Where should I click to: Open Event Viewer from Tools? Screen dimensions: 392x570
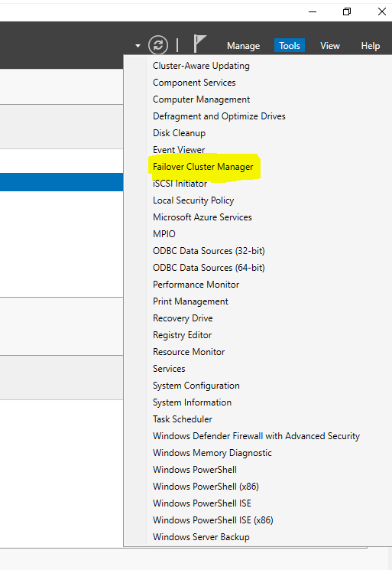tap(179, 150)
